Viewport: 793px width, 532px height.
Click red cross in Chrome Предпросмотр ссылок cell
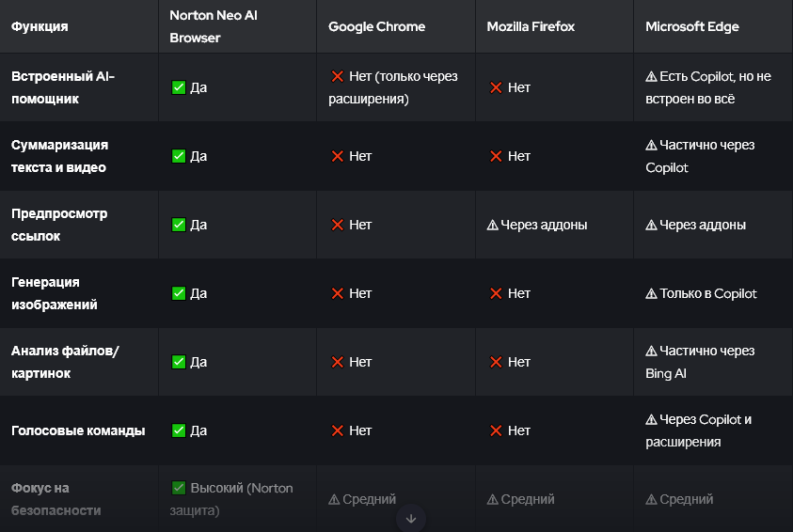click(338, 225)
